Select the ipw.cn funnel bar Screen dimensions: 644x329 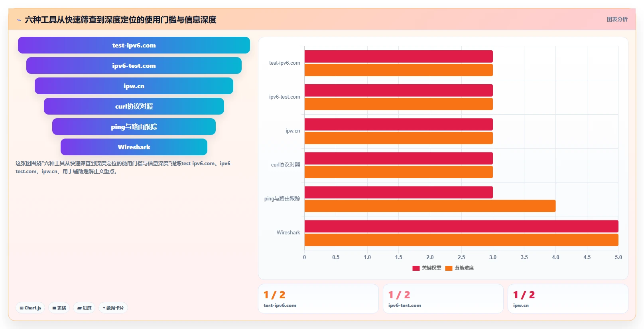134,86
